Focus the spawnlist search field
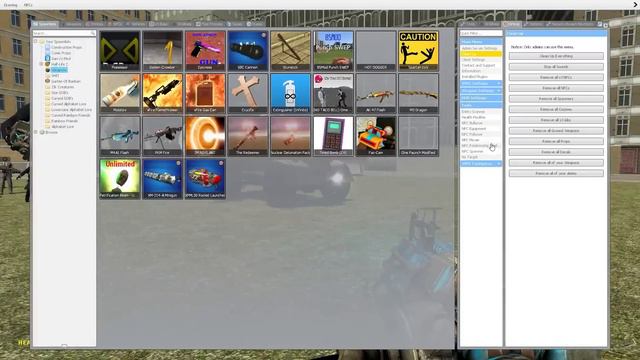 64,33
